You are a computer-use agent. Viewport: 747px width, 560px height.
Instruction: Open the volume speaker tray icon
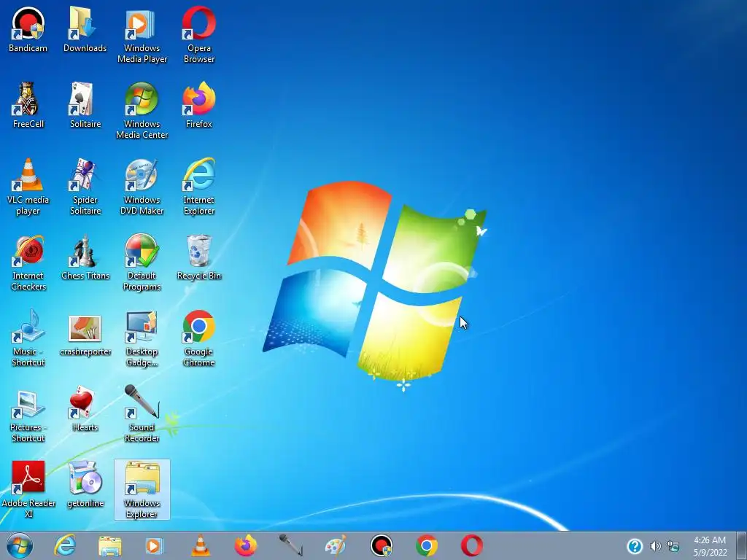[x=656, y=546]
